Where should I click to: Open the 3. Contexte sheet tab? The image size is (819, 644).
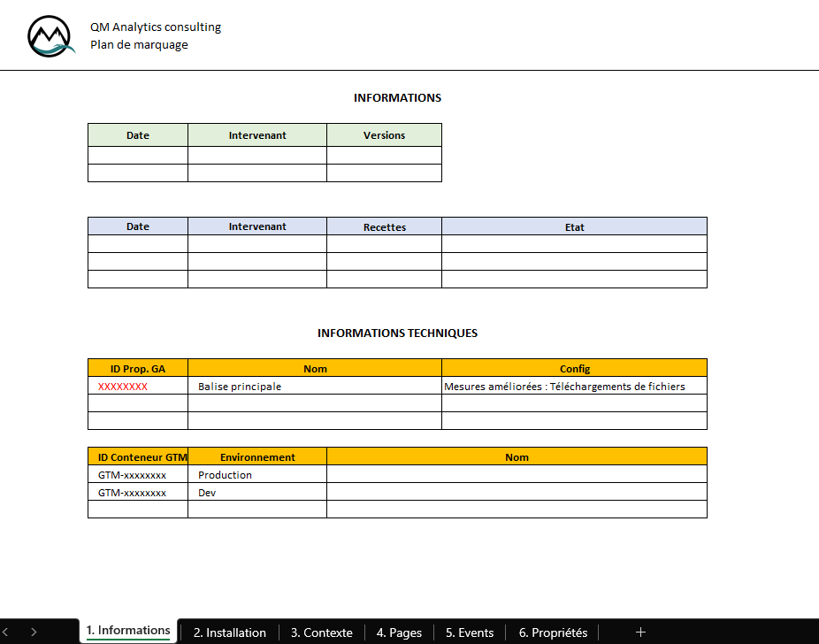tap(322, 632)
